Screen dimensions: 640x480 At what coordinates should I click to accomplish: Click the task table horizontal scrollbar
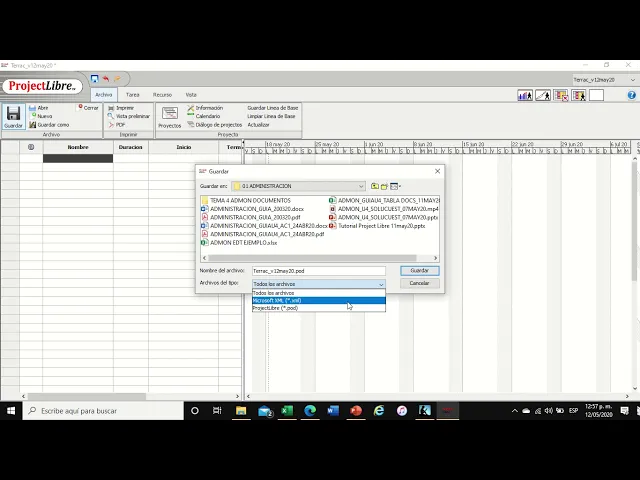pos(87,396)
